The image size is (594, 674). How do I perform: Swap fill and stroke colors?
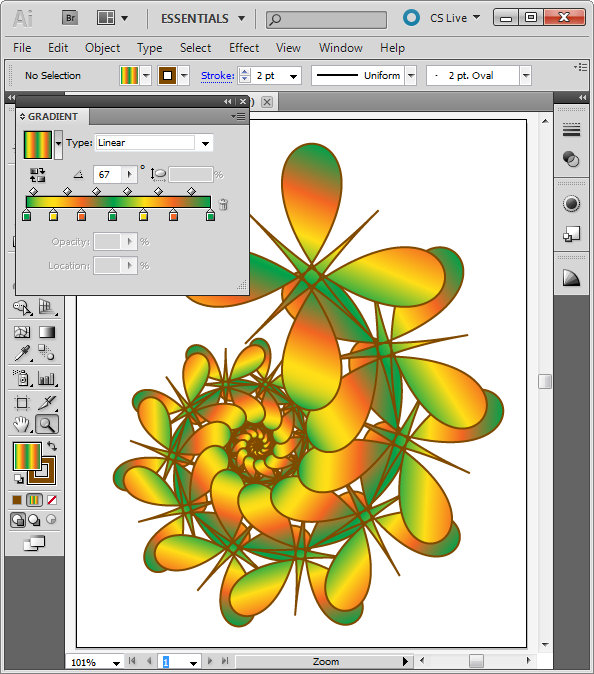click(52, 446)
